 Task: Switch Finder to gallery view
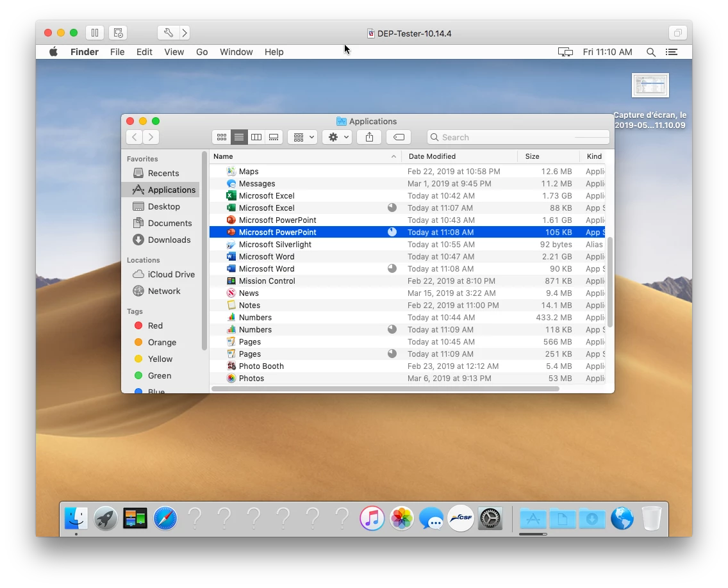point(274,137)
